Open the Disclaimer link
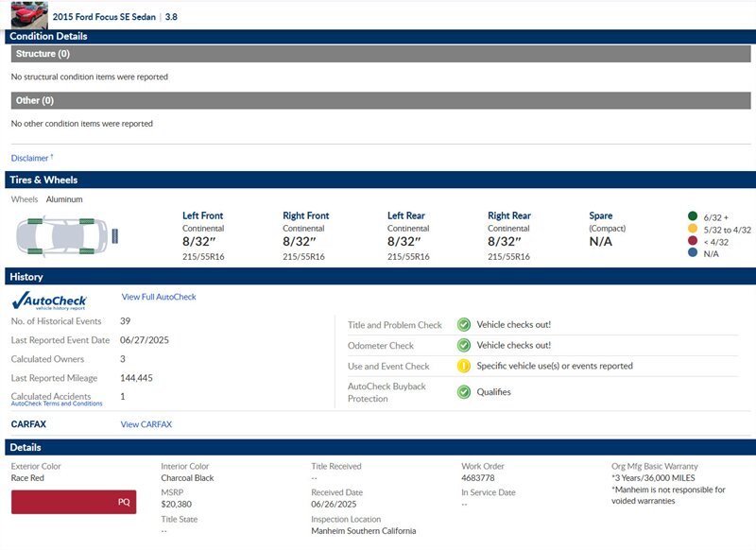The height and width of the screenshot is (550, 756). 31,158
